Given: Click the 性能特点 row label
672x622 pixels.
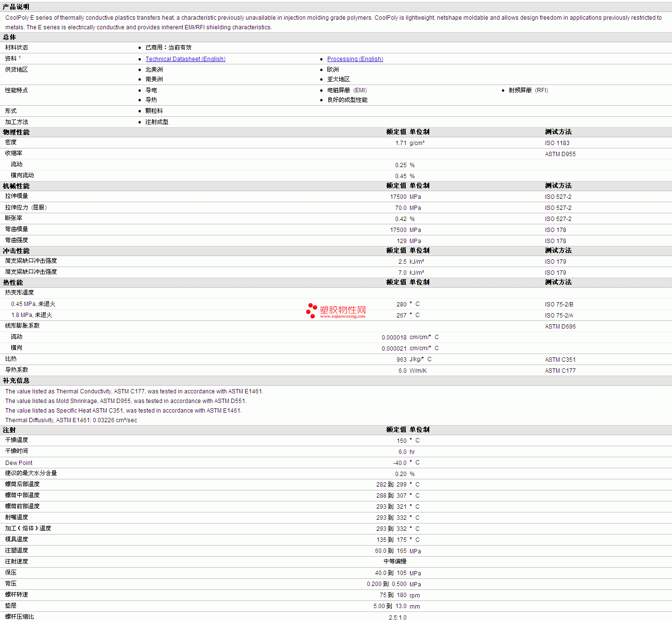Looking at the screenshot, I should click(x=17, y=90).
